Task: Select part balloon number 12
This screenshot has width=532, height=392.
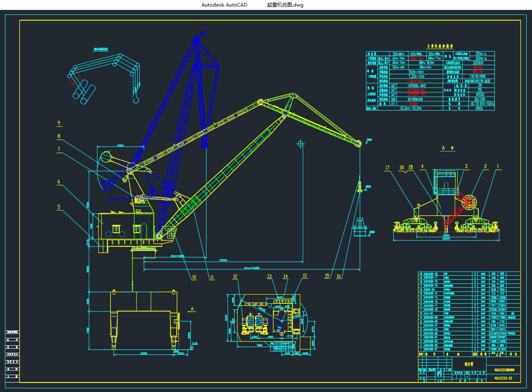Action: [235, 276]
